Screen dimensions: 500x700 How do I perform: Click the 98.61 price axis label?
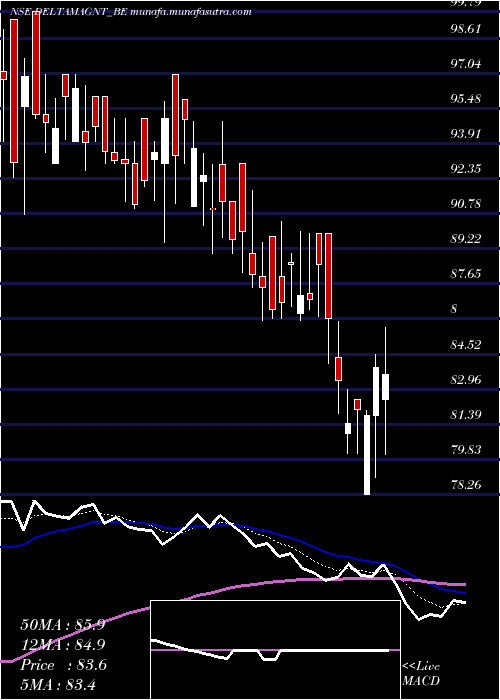pos(466,29)
